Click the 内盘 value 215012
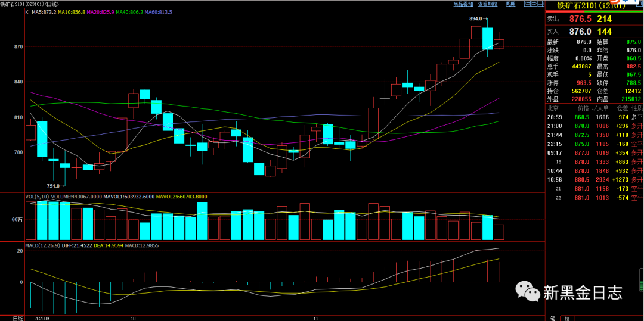 point(631,99)
